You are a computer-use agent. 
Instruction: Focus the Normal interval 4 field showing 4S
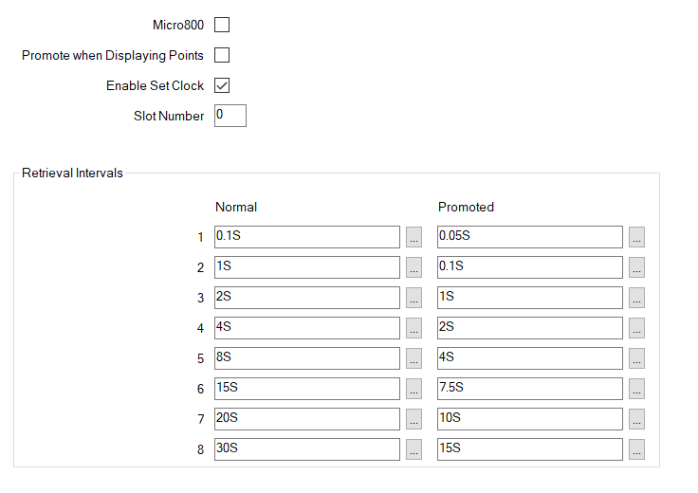[307, 327]
